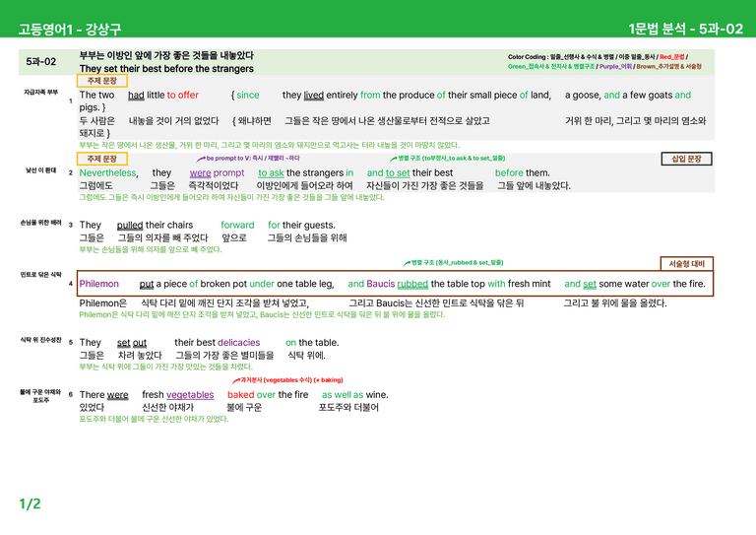Screen dimensions: 756x535
Task: Click the underlined verb 'pulled'
Action: tap(130, 226)
